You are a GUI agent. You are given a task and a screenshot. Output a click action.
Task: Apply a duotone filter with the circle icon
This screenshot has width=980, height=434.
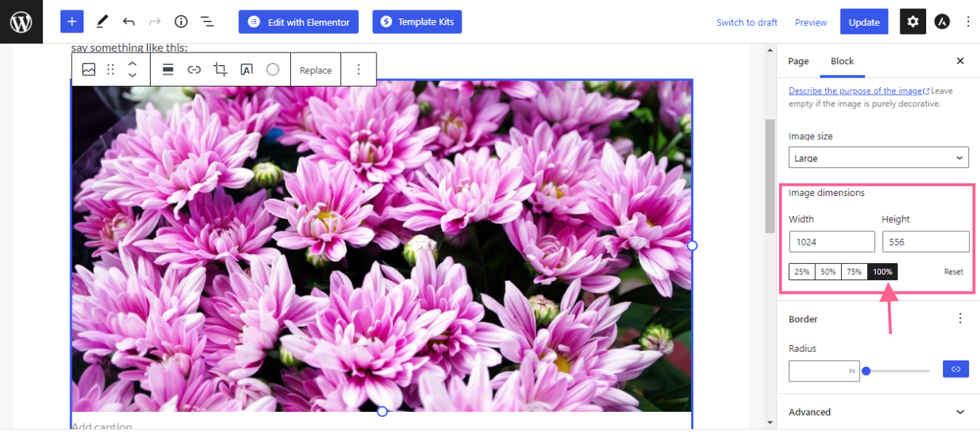[x=273, y=69]
